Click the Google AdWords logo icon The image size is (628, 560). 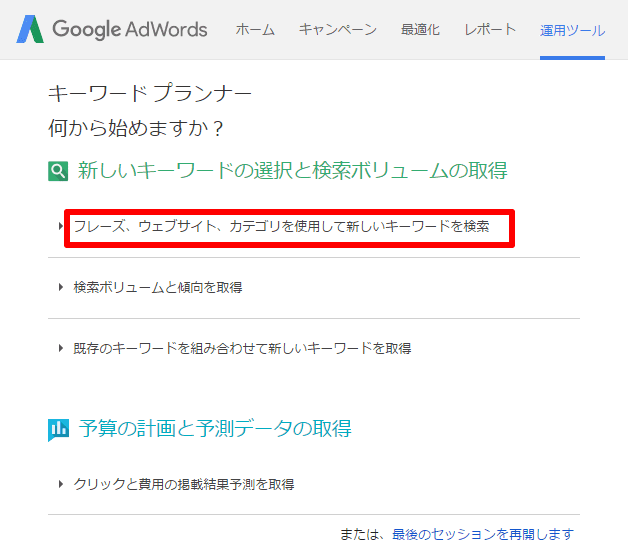point(30,29)
